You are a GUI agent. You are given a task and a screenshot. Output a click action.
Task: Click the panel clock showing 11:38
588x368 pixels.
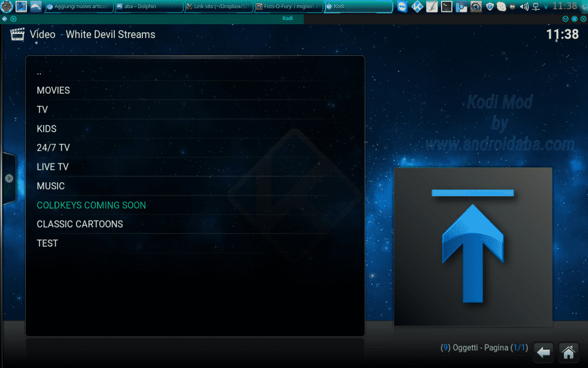click(564, 6)
